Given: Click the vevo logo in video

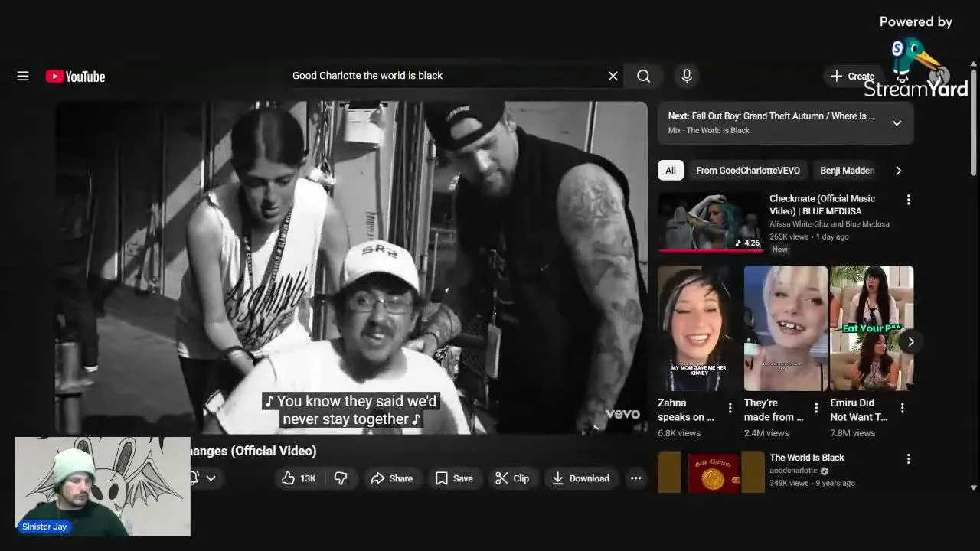Looking at the screenshot, I should pos(622,414).
